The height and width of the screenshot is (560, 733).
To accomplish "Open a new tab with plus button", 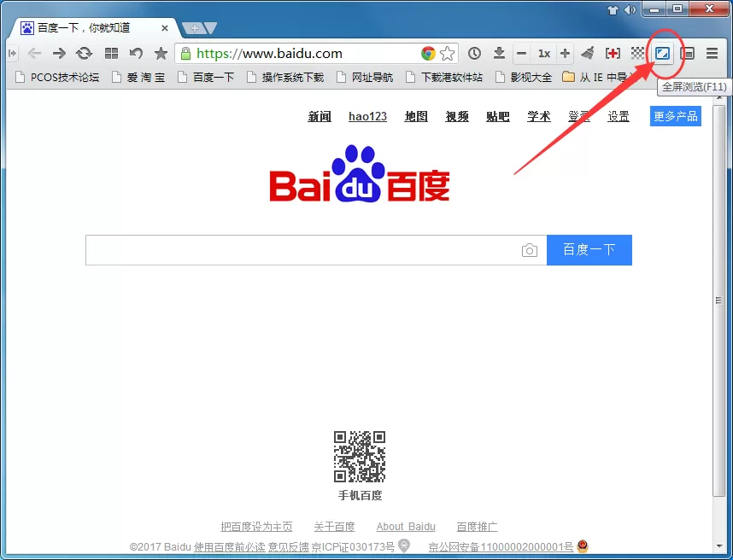I will 195,28.
